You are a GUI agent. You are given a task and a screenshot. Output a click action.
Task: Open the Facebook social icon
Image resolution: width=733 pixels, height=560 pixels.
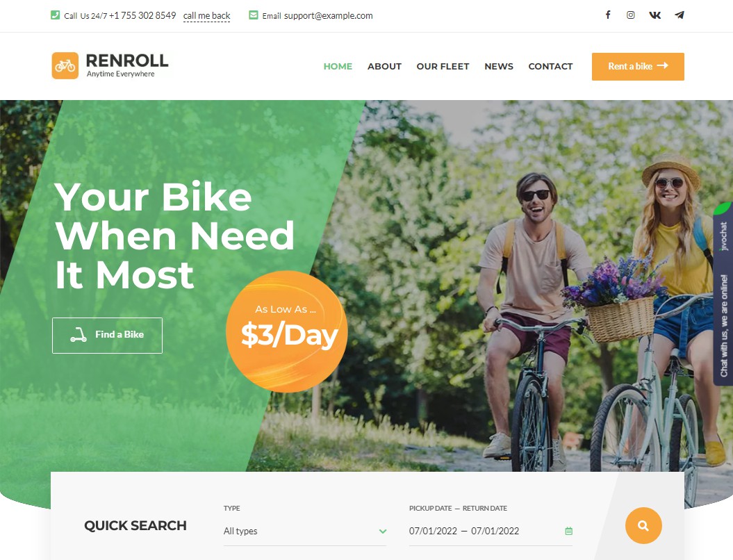(608, 15)
